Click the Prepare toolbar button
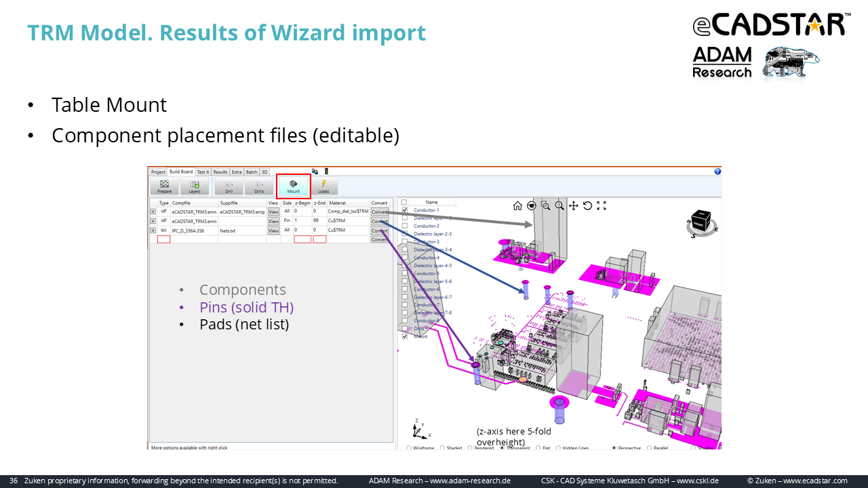 164,186
